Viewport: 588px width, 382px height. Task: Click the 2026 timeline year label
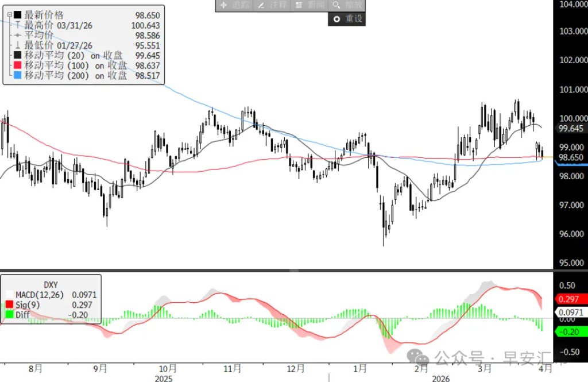coord(441,379)
